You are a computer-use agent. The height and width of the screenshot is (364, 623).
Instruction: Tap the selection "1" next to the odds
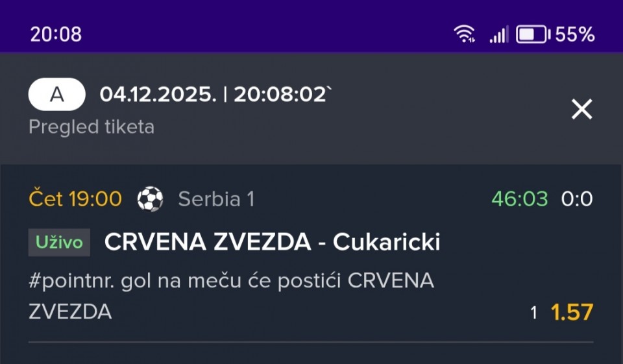(533, 313)
